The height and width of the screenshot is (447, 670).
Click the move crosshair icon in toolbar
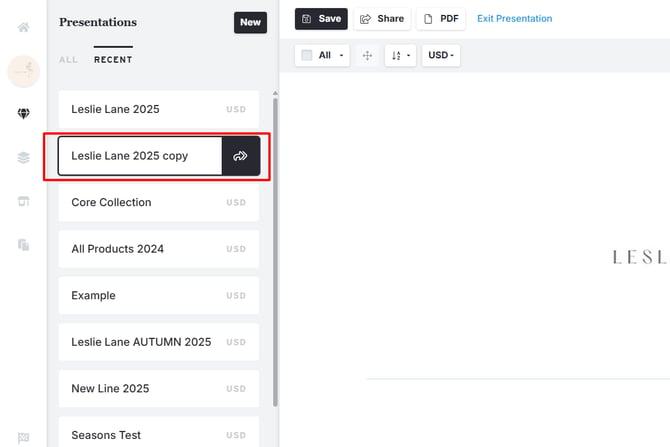[367, 55]
